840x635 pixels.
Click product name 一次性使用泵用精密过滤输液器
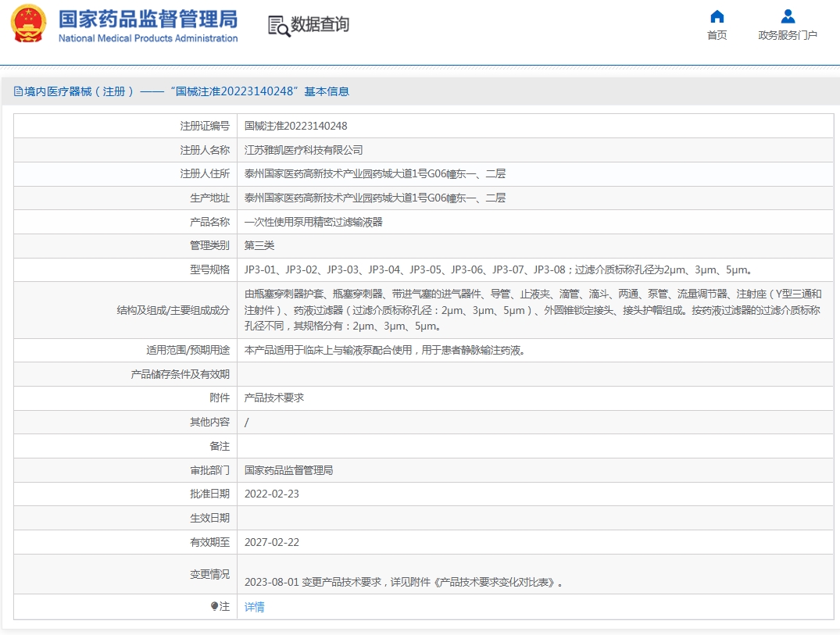click(313, 222)
